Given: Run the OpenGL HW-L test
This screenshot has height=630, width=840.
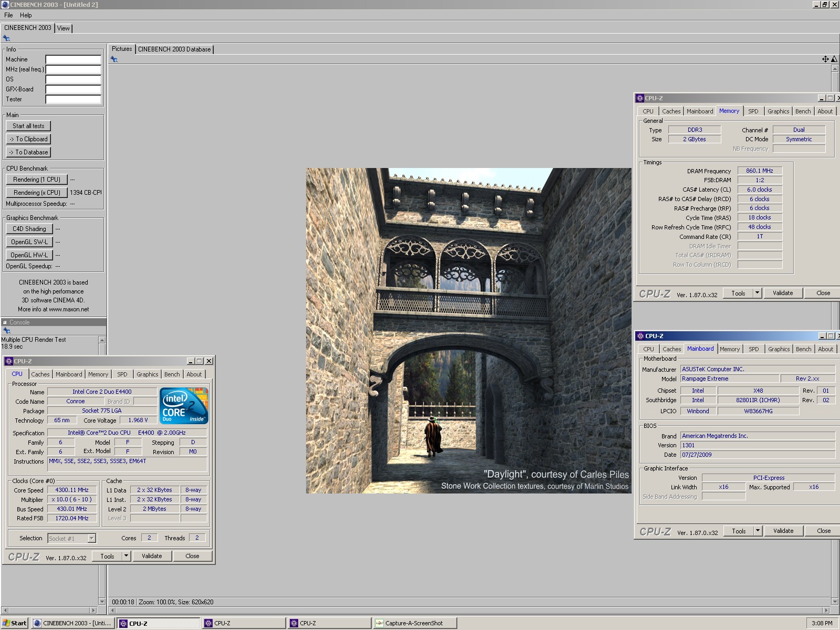Looking at the screenshot, I should pyautogui.click(x=29, y=255).
